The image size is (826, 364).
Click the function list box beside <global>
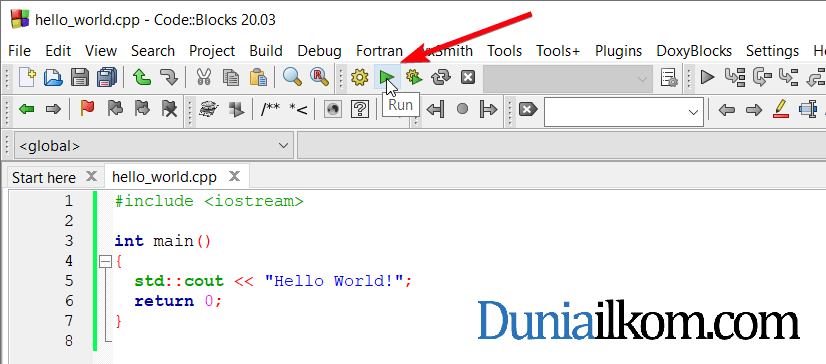[562, 145]
